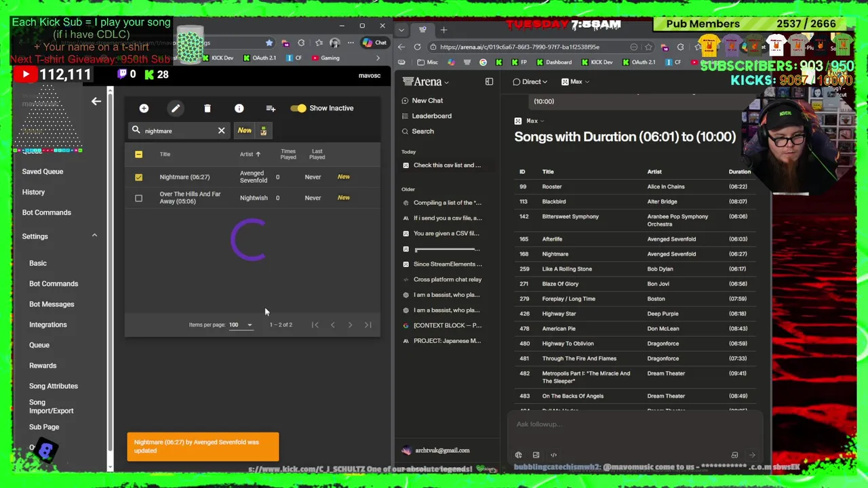Screen dimensions: 868x488
Task: Click the Nightwish artist cell
Action: point(254,198)
